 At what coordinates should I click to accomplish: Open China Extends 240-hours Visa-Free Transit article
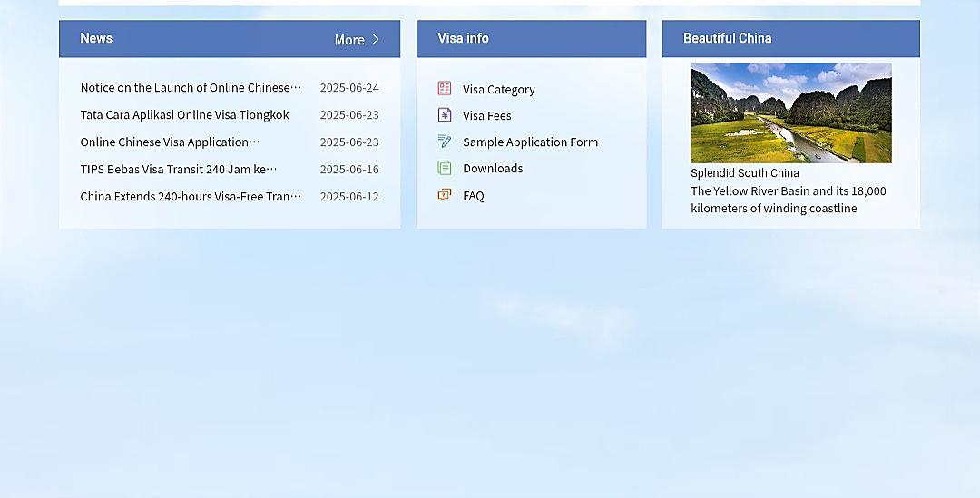pyautogui.click(x=191, y=196)
